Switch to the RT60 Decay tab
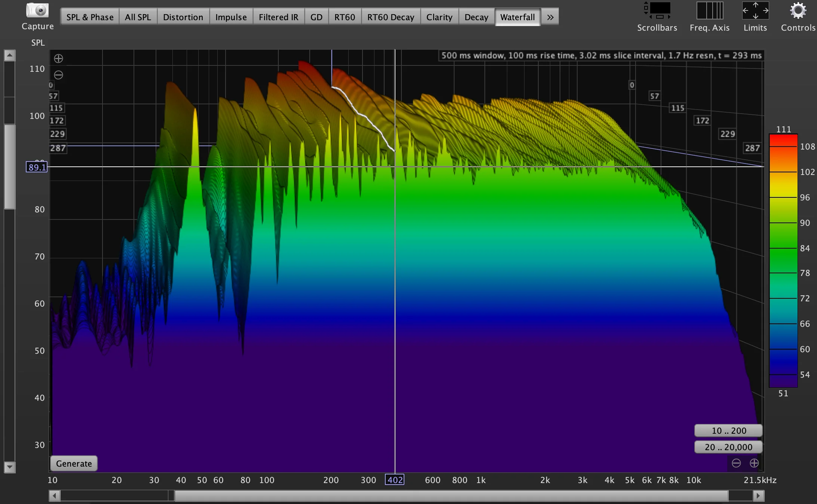The height and width of the screenshot is (504, 817). [391, 17]
